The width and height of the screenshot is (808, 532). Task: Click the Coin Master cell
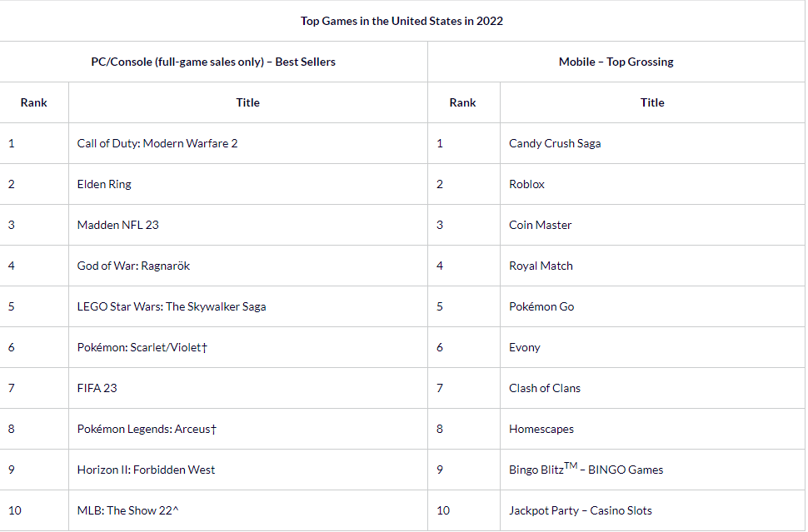pos(540,225)
